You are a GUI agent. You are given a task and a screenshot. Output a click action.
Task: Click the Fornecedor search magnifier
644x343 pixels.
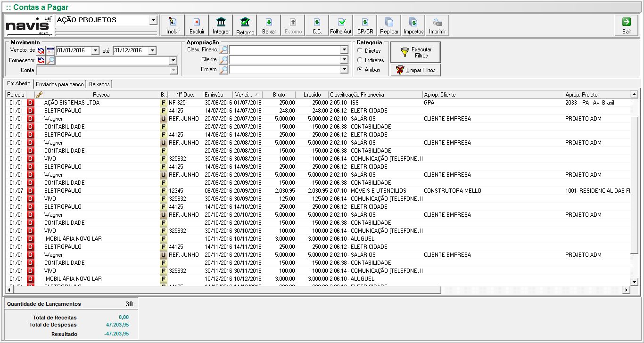[x=50, y=60]
